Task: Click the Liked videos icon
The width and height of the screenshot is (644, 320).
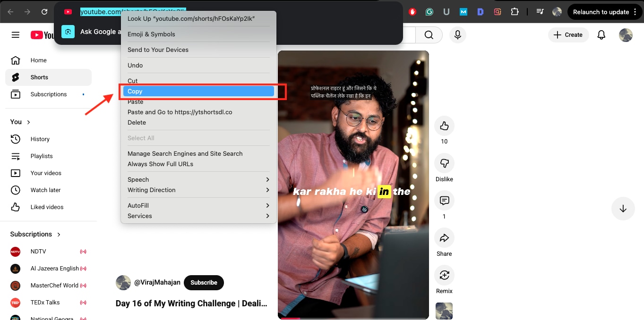Action: (x=14, y=207)
